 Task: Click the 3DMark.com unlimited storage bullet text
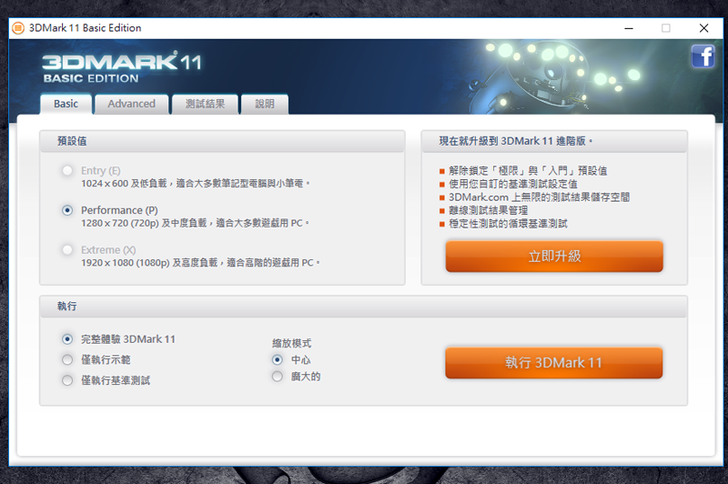[x=539, y=197]
